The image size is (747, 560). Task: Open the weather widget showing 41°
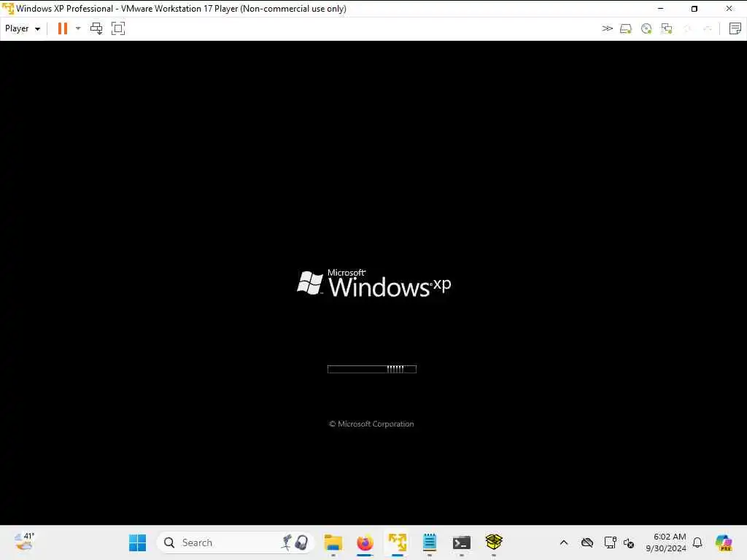coord(24,542)
